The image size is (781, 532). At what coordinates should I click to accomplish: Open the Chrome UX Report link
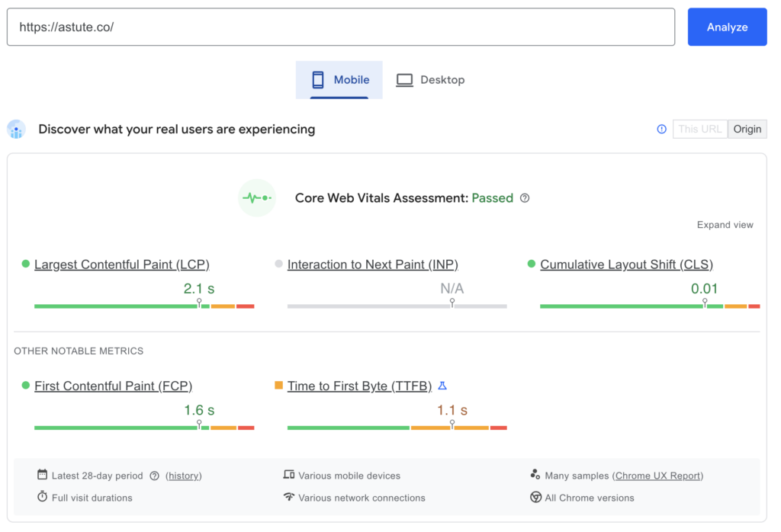click(657, 476)
